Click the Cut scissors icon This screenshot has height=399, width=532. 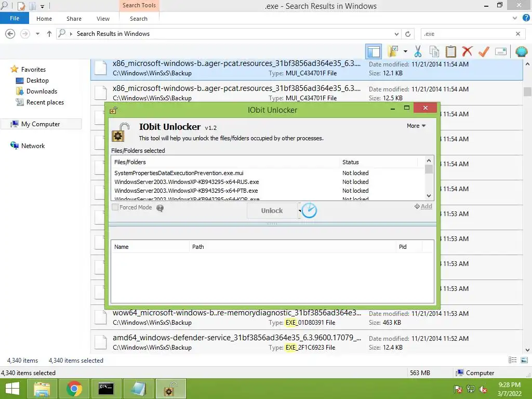coord(418,51)
